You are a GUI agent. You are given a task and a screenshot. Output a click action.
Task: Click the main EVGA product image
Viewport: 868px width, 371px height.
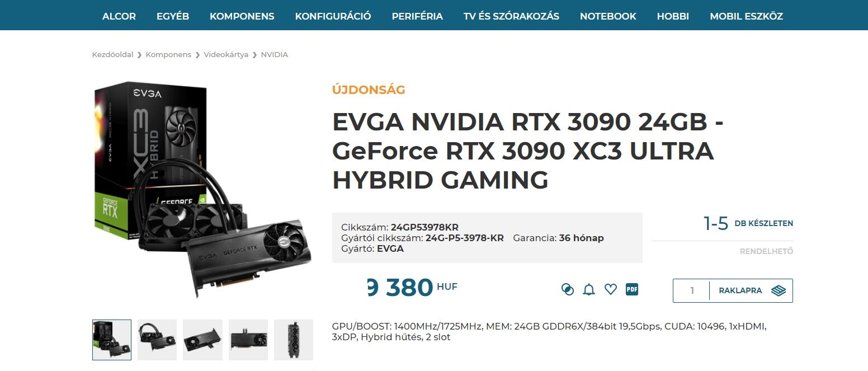(x=202, y=190)
